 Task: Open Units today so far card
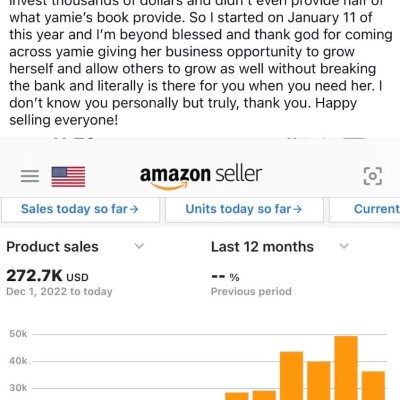244,210
